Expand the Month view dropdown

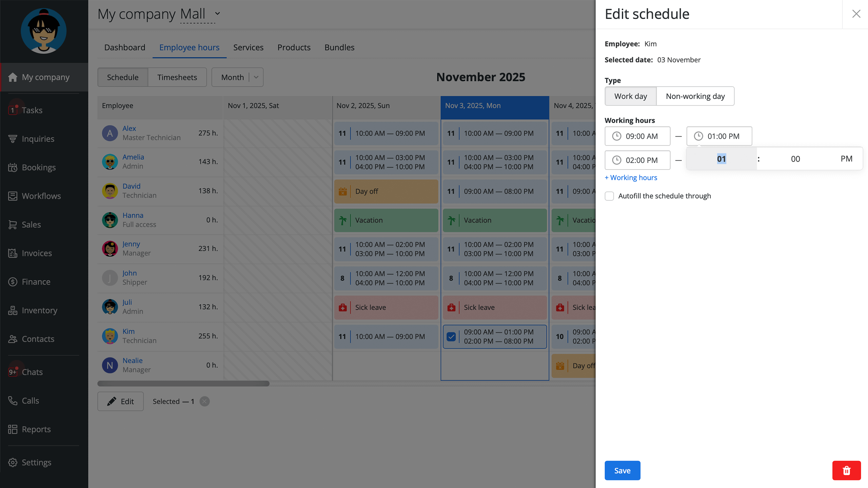pos(256,77)
